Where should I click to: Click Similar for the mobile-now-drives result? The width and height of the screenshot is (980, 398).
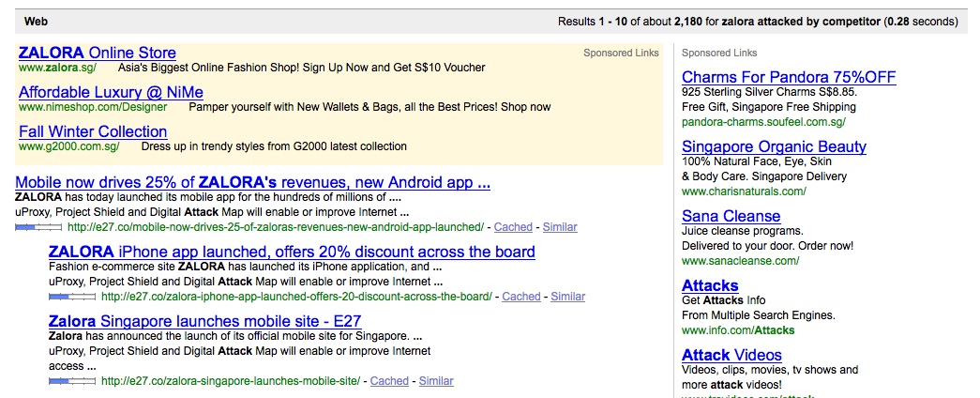click(x=560, y=227)
